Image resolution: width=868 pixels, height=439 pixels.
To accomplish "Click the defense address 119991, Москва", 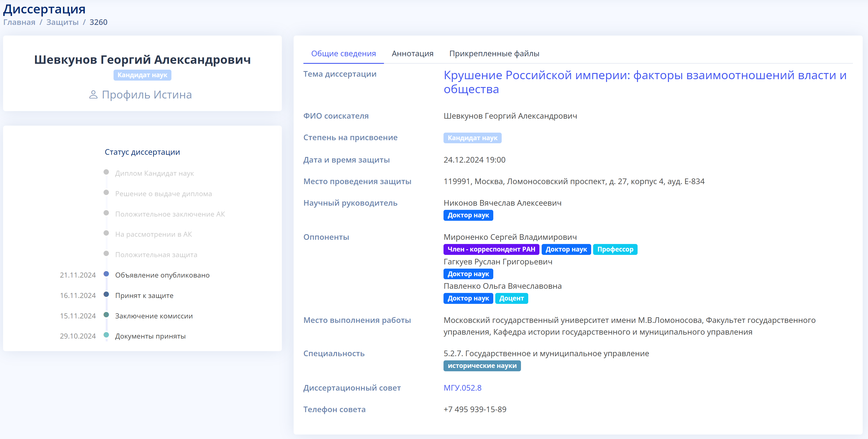I will pos(574,181).
